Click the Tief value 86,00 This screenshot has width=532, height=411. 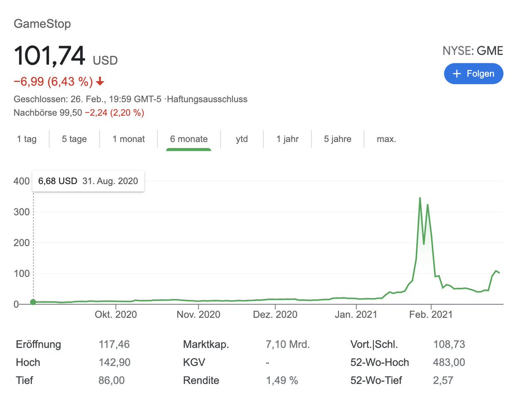coord(112,380)
